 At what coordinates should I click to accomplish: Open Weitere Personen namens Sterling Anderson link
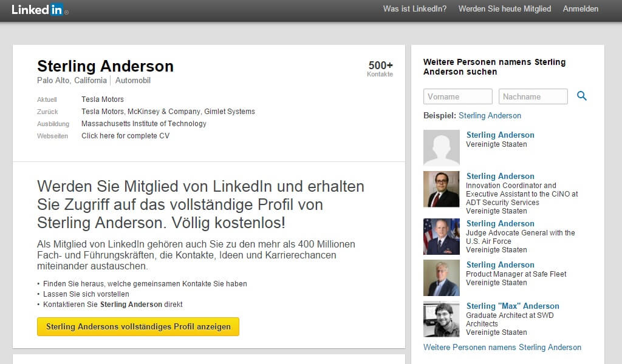[502, 348]
